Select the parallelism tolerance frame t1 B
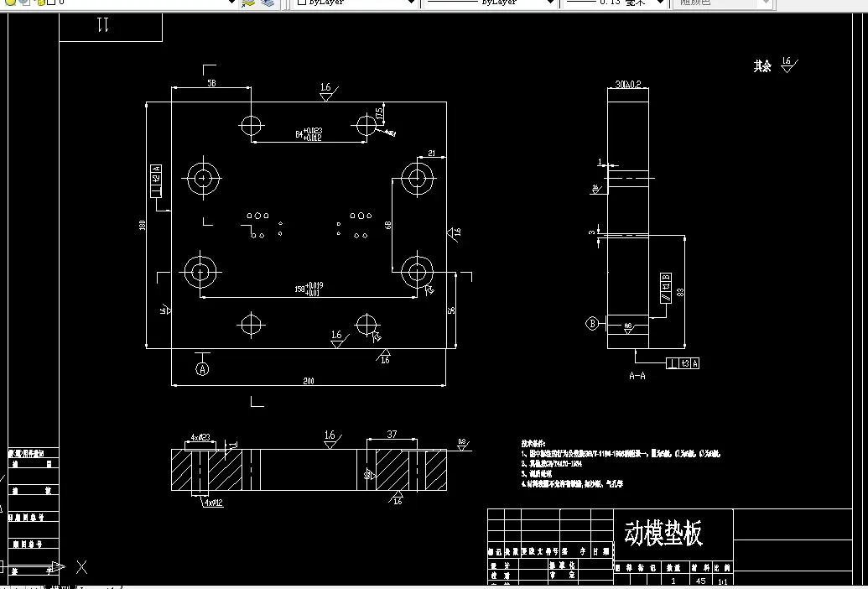 pos(666,288)
